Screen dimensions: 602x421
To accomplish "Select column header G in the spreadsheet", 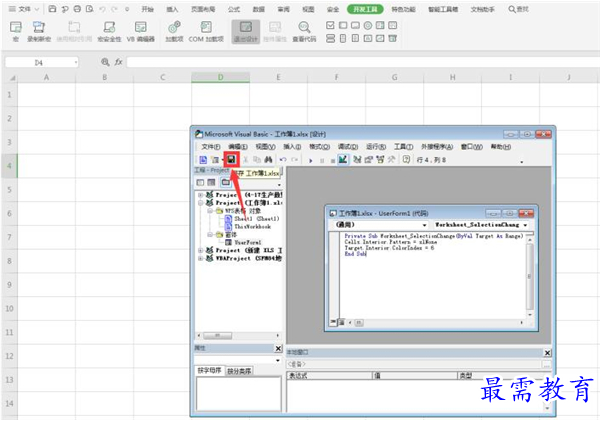I will pos(394,78).
